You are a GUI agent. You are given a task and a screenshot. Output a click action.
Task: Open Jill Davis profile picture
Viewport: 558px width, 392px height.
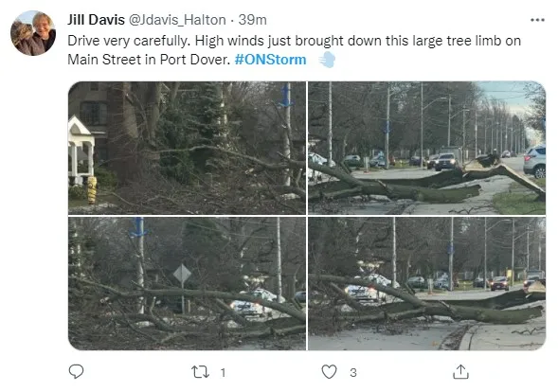click(x=33, y=33)
